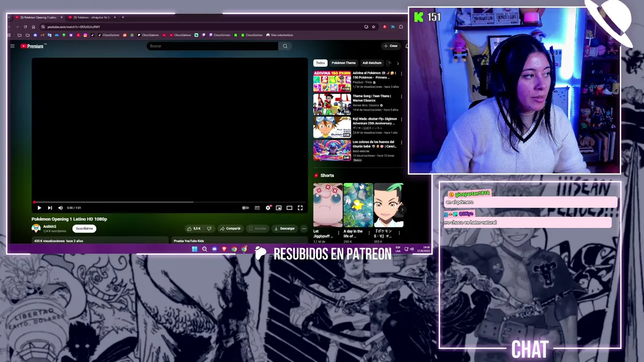Click the Crear create button
Viewport: 644px width, 362px height.
click(390, 46)
